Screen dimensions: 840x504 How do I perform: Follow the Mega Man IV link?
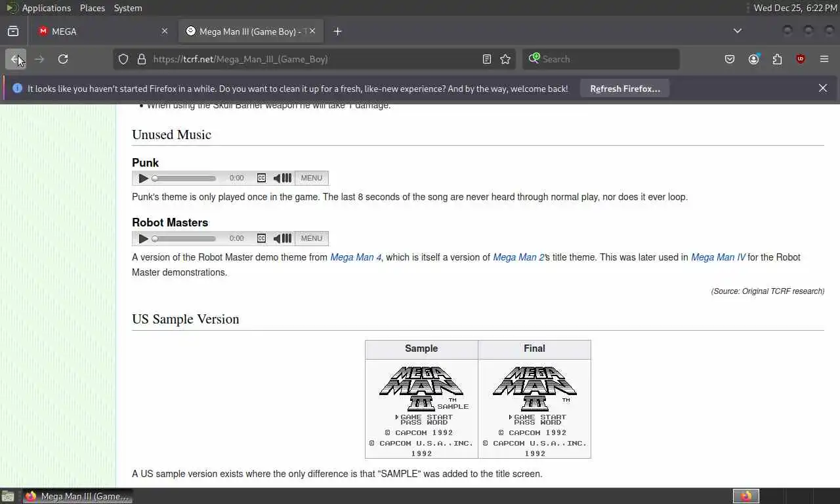click(719, 257)
